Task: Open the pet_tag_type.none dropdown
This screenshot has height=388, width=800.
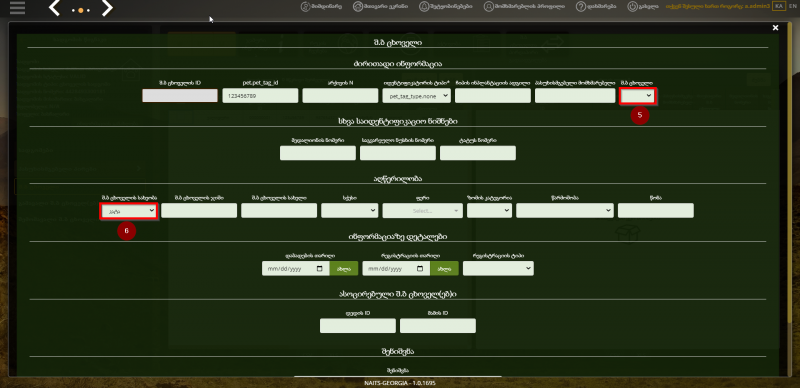Action: click(x=416, y=95)
